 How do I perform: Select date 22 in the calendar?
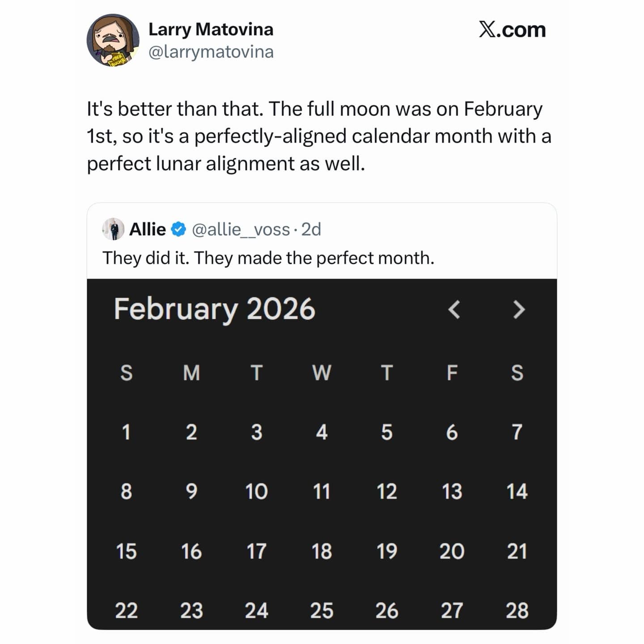[126, 610]
